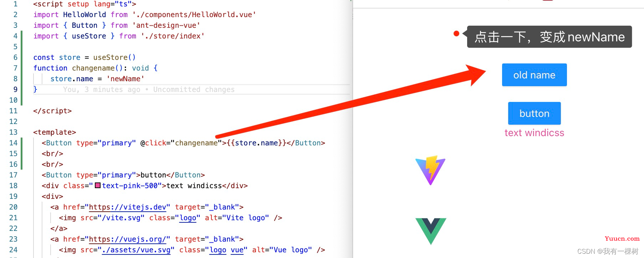
Task: Click lang="ts" attribute on line 1
Action: [112, 4]
